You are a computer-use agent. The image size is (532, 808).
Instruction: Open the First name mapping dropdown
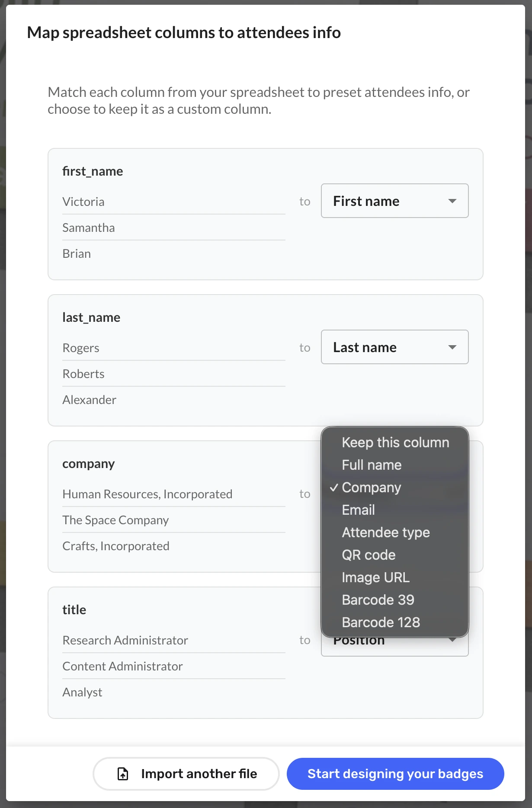pos(394,201)
